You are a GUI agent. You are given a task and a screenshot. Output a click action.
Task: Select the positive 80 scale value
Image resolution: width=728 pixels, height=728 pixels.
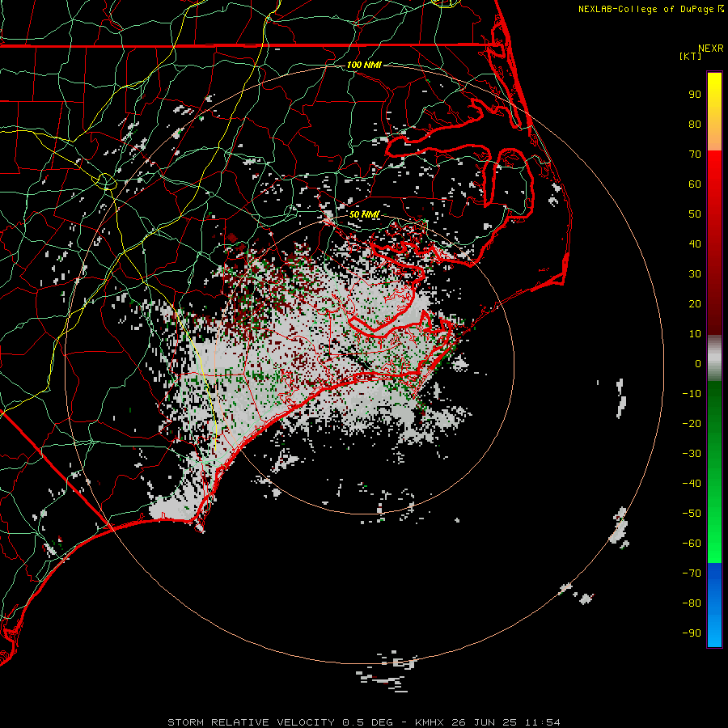pos(695,125)
